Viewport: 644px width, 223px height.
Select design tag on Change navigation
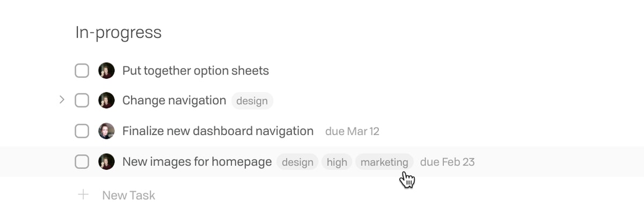point(252,101)
